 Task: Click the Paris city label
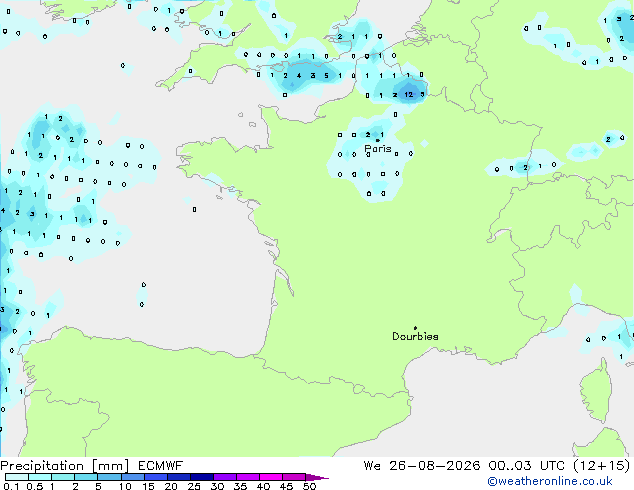[378, 149]
